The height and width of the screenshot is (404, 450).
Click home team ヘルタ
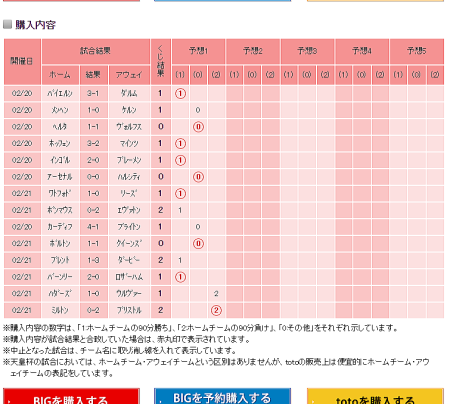(x=60, y=127)
